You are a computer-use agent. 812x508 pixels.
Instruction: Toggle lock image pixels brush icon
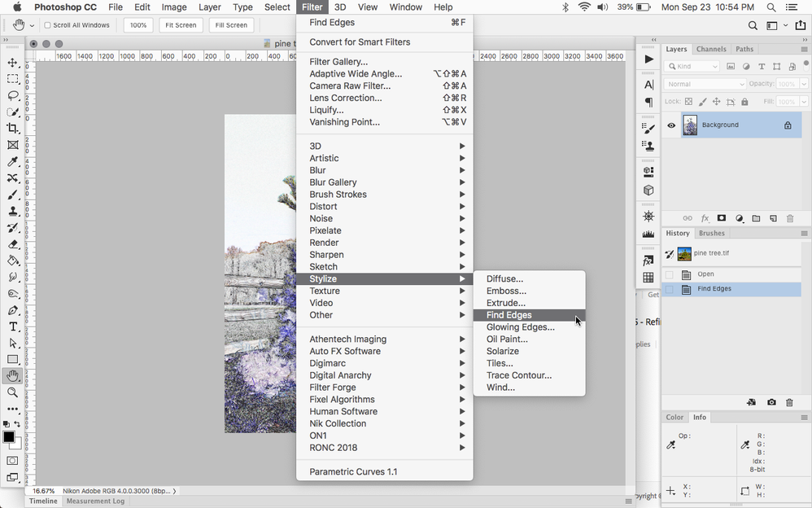702,102
